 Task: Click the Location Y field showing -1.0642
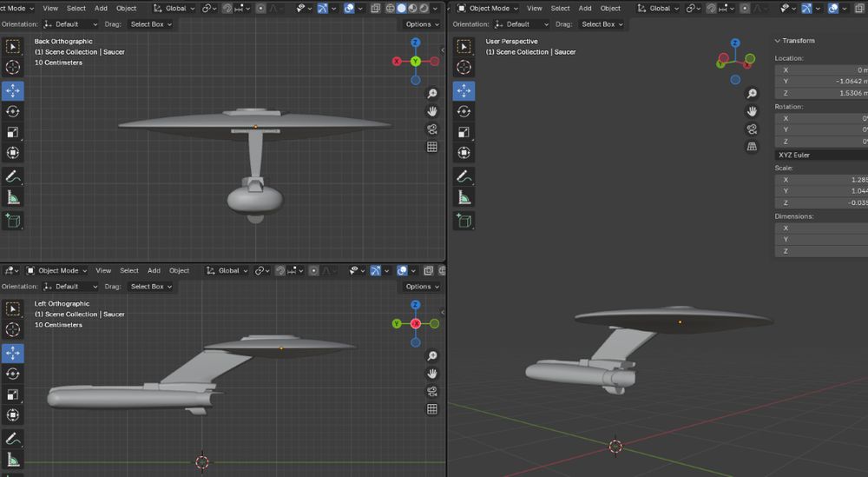tap(821, 82)
